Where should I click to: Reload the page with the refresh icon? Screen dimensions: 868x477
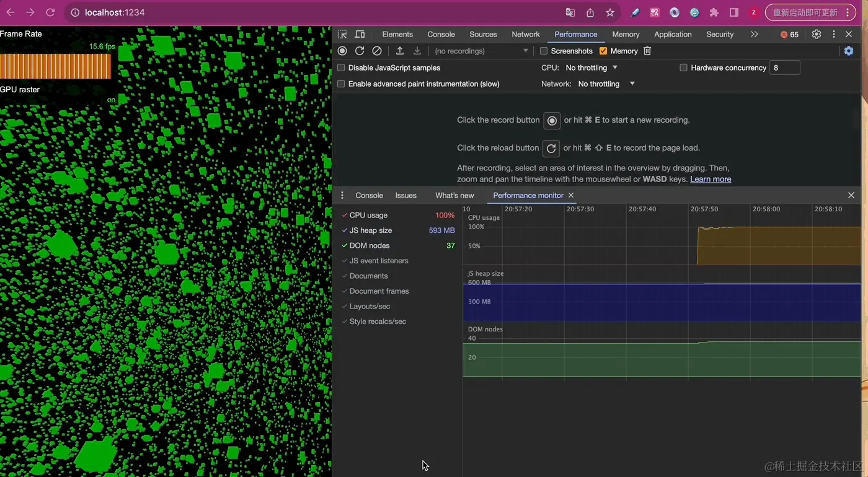pos(51,12)
